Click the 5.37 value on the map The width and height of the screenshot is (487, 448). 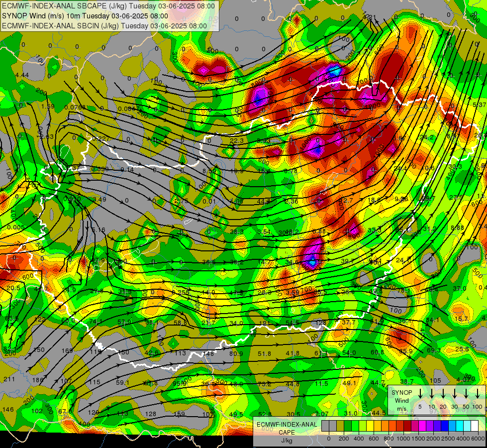479,105
